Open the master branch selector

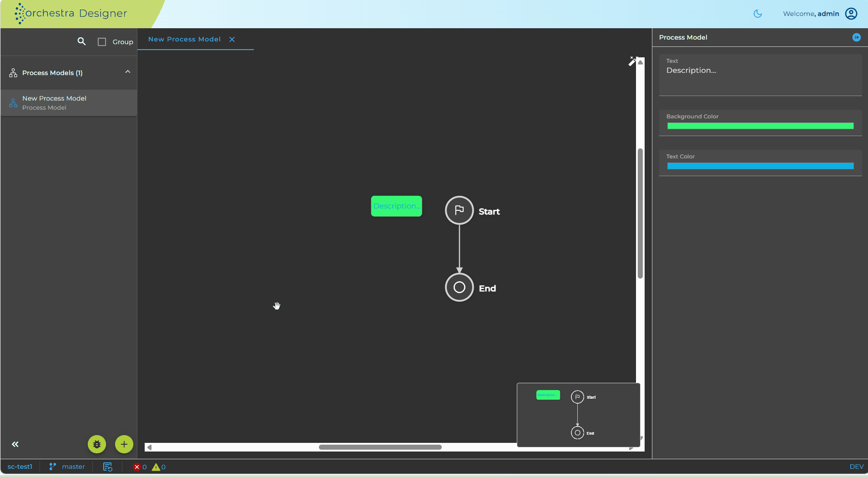[x=67, y=467]
